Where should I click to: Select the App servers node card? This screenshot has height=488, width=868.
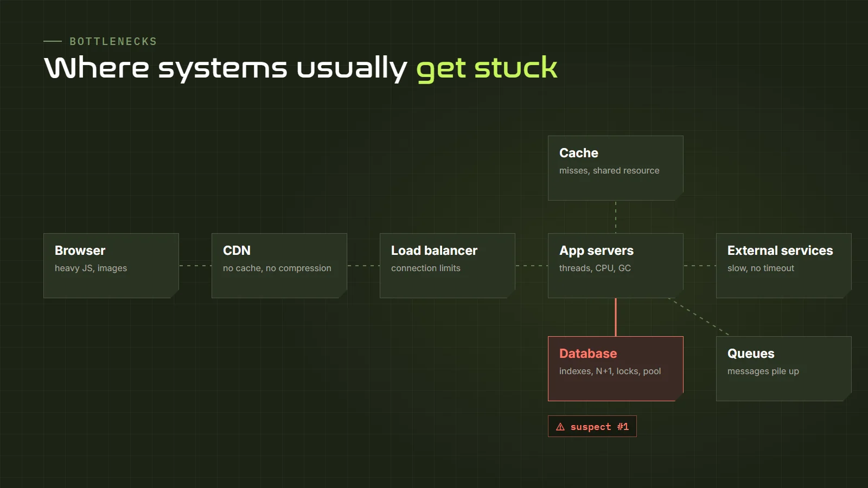[x=616, y=266]
